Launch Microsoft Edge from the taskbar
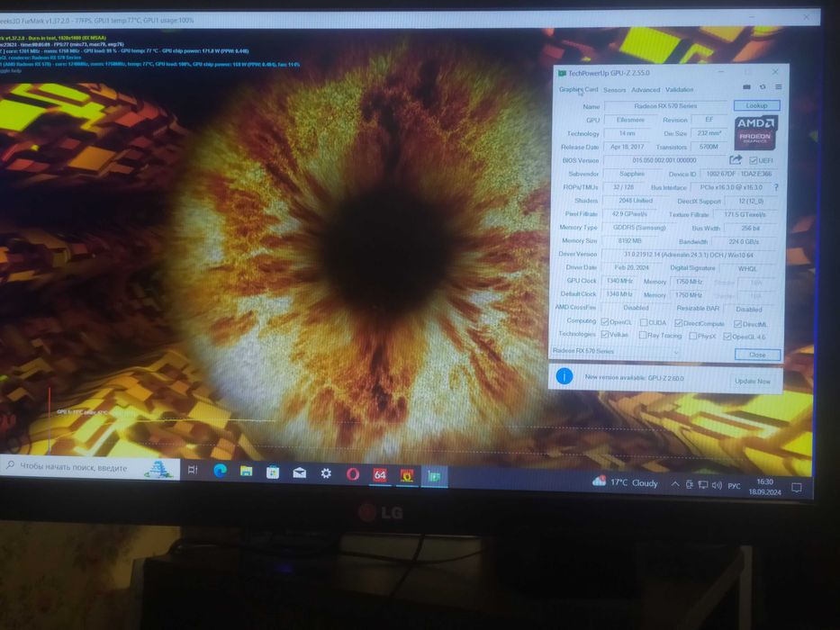The height and width of the screenshot is (630, 840). (220, 471)
